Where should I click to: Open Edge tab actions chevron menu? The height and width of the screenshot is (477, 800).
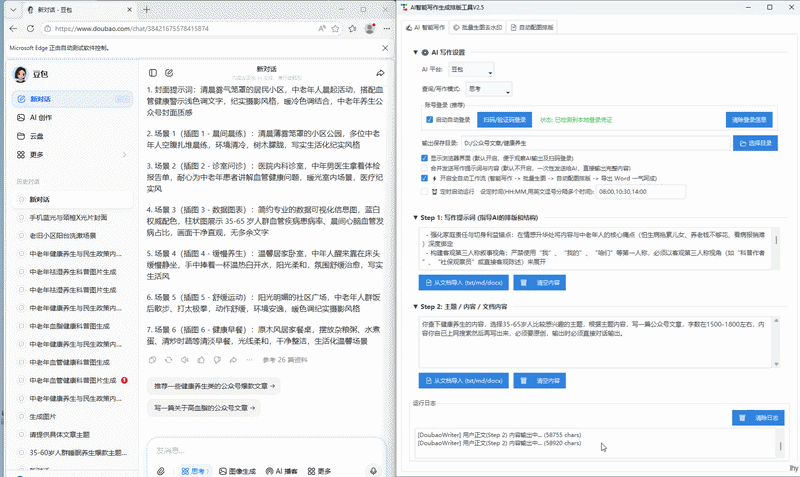[x=13, y=10]
